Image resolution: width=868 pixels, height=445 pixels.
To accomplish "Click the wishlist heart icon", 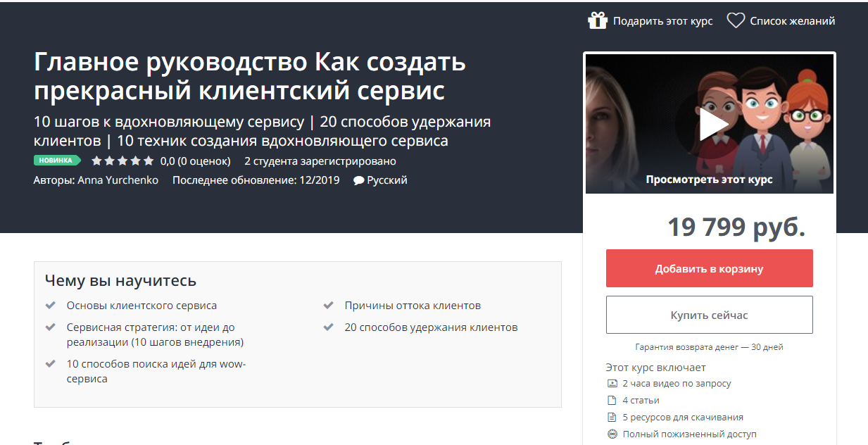I will [736, 21].
